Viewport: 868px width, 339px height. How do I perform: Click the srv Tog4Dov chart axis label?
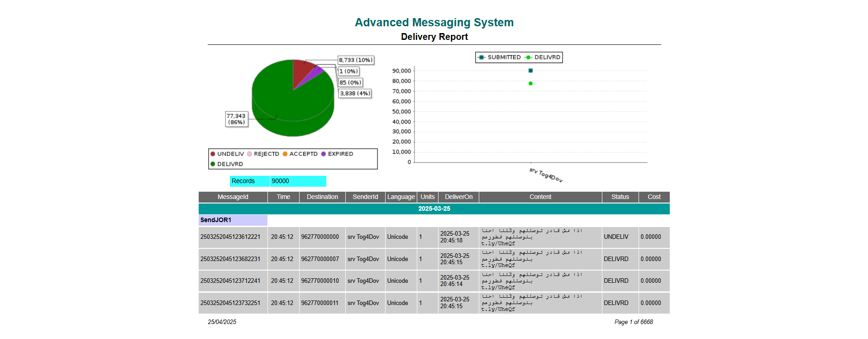[546, 175]
